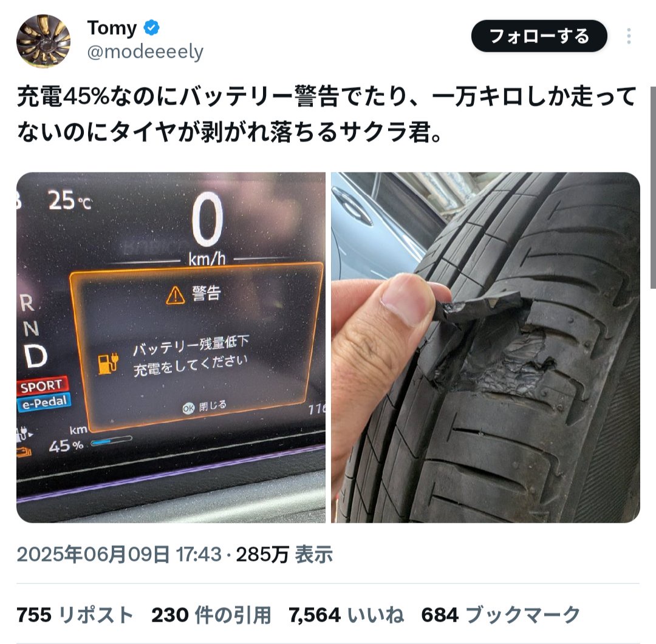Click the blue e-Pedal indicator badge
The width and height of the screenshot is (656, 644).
pyautogui.click(x=44, y=402)
